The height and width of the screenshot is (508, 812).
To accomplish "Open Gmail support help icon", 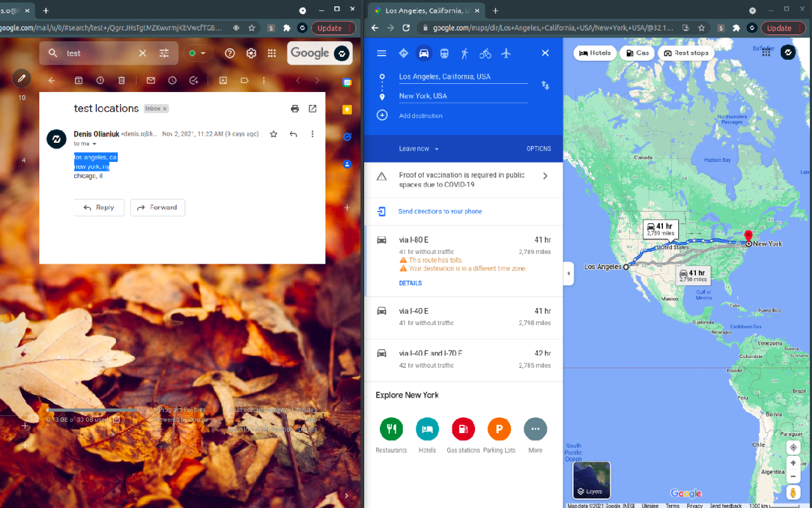I will pos(230,53).
